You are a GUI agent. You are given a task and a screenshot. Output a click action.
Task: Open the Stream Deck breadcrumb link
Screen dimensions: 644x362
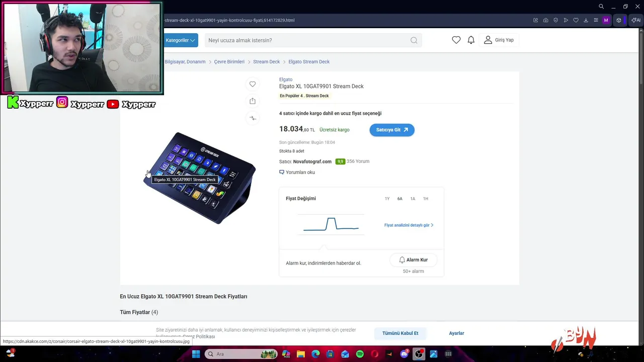266,61
